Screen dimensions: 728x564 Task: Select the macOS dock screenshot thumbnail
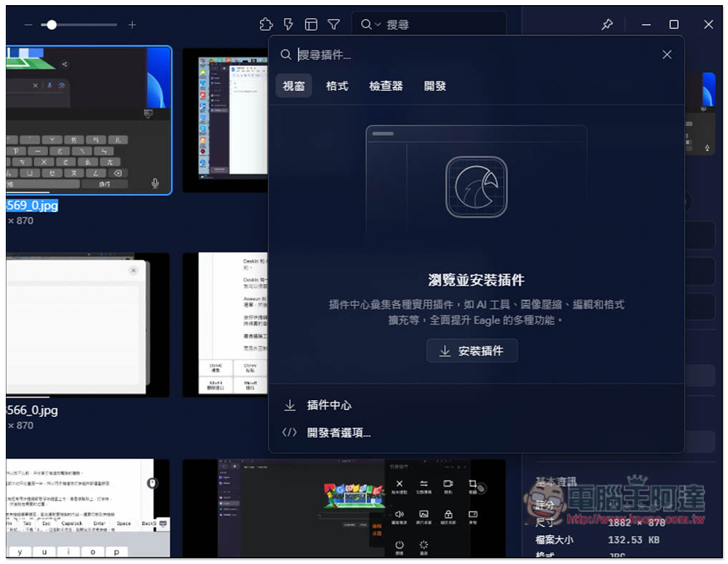pyautogui.click(x=226, y=120)
